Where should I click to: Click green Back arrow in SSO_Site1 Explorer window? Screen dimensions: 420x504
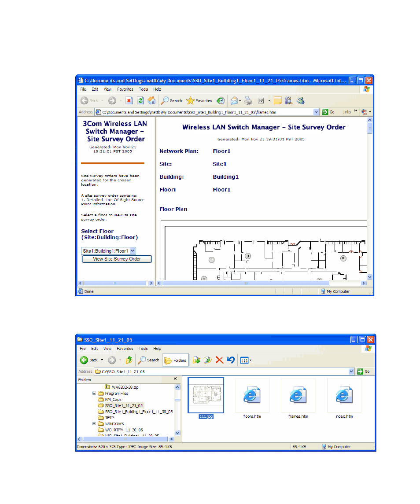tap(84, 360)
